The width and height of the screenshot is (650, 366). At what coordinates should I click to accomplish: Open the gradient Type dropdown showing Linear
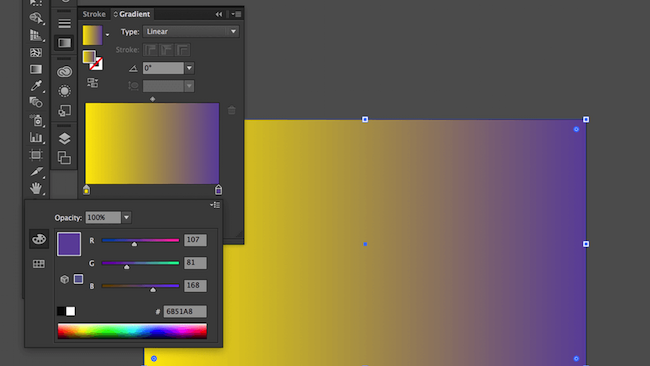[191, 32]
